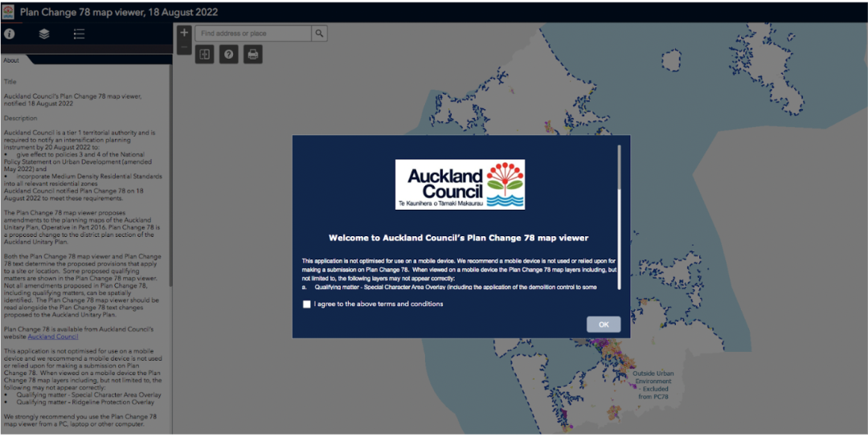Open the Layers list icon

click(x=44, y=34)
